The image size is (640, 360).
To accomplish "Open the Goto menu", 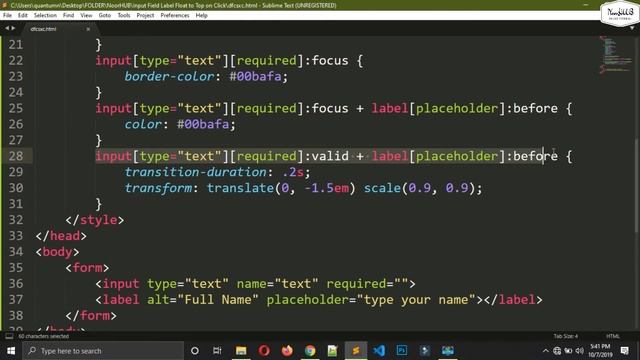I will coord(104,16).
